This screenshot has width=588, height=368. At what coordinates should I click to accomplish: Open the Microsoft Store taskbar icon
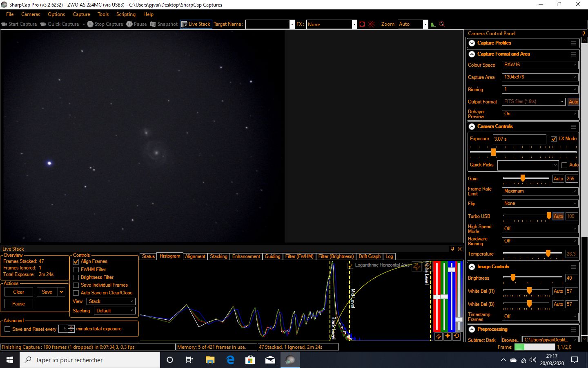250,360
